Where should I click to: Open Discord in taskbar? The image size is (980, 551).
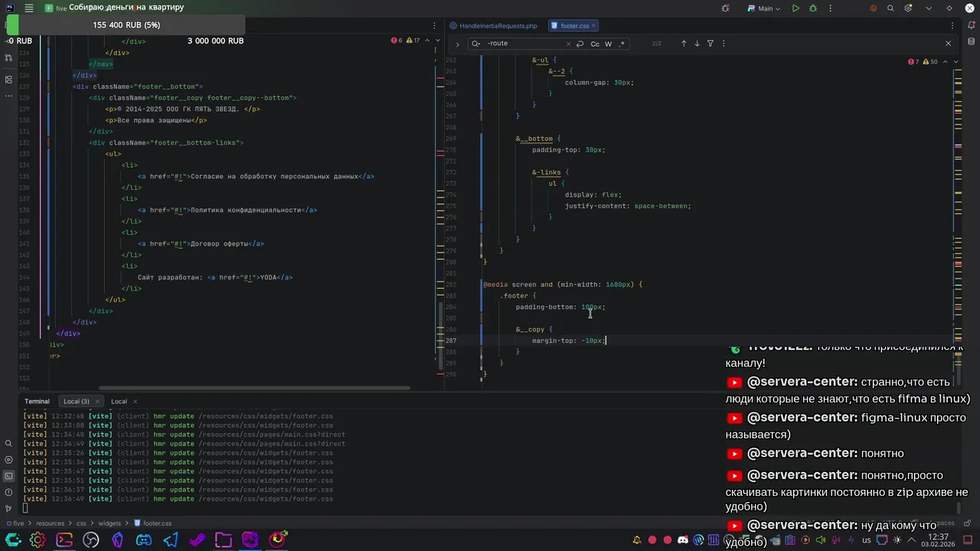point(144,540)
